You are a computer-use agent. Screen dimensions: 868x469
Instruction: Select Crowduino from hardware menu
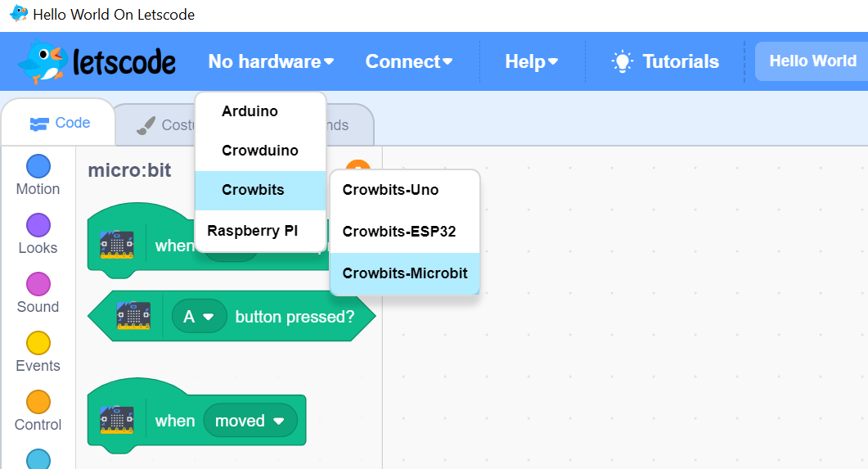click(261, 151)
